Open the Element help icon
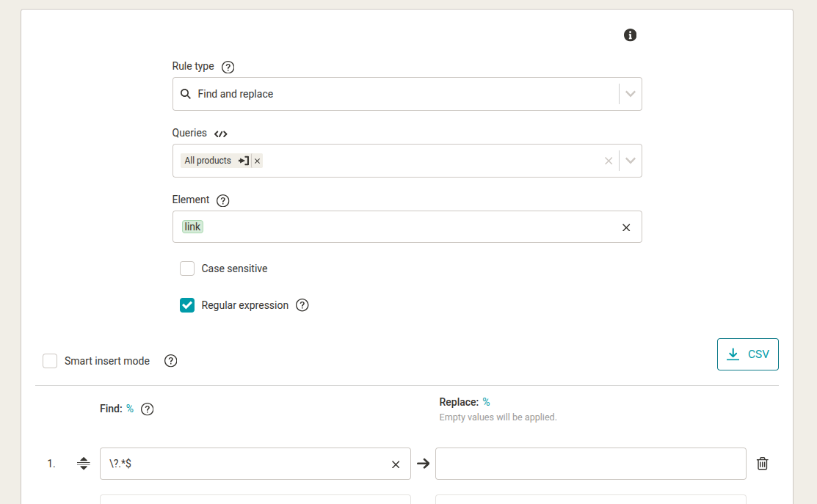Screen dimensions: 817x504 tap(223, 200)
